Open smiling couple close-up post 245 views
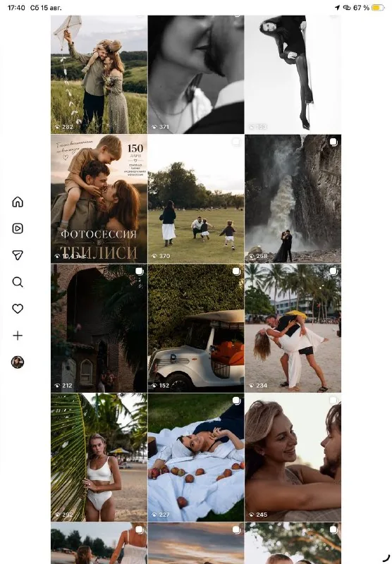 click(x=293, y=458)
